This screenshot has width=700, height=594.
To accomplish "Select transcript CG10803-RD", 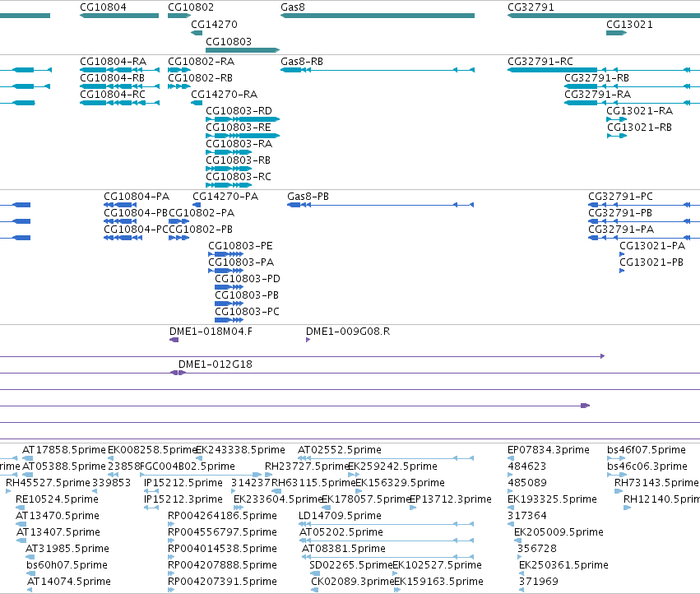I will [243, 119].
